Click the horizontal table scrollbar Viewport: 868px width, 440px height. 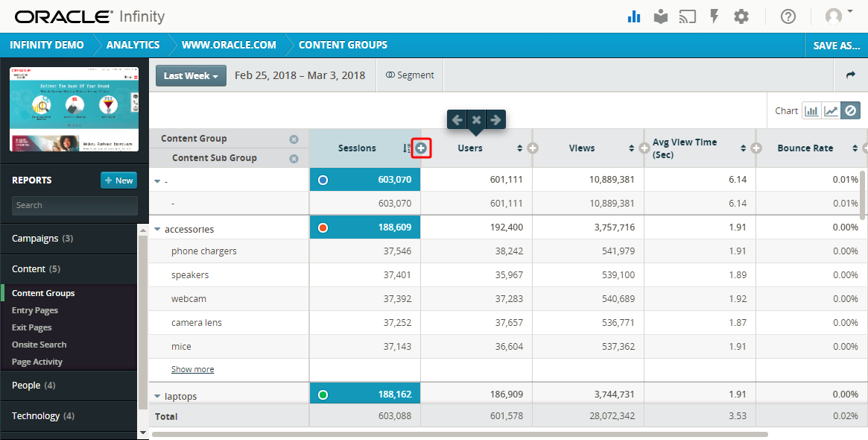460,435
